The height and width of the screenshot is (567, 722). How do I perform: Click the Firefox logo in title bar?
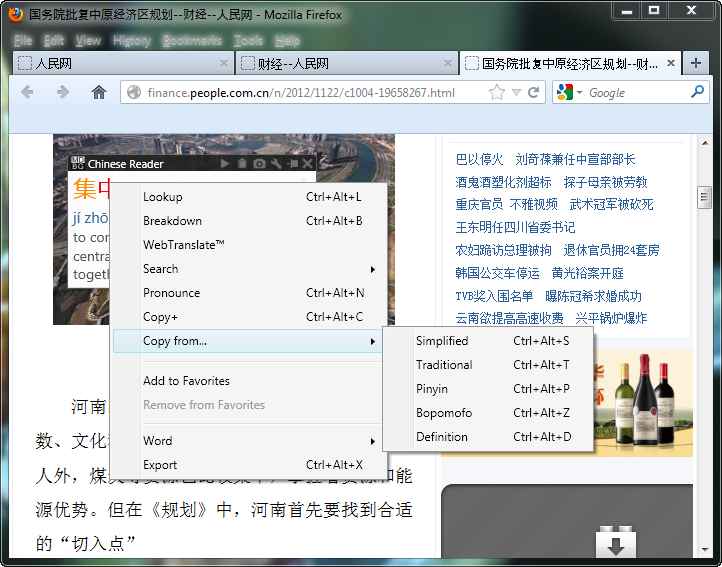(15, 14)
